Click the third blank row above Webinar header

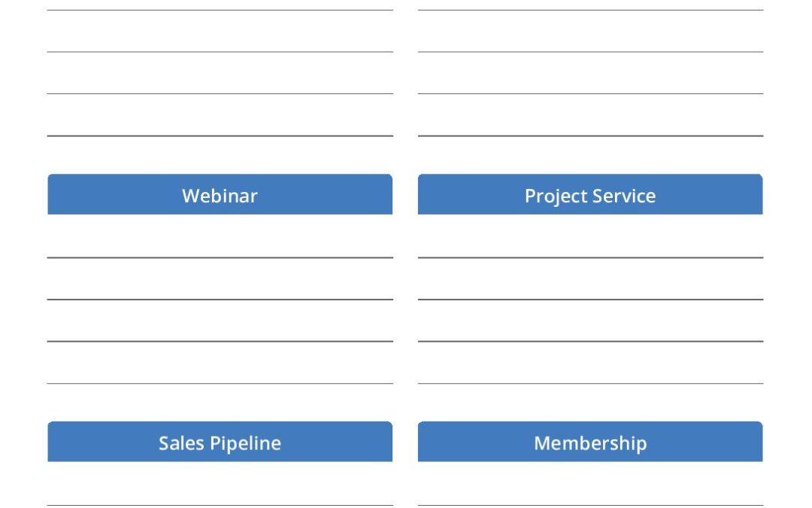coord(220,32)
